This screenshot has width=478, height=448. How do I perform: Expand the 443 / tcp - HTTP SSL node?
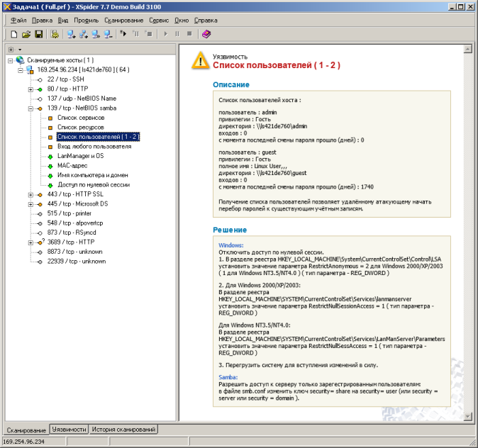click(x=30, y=195)
